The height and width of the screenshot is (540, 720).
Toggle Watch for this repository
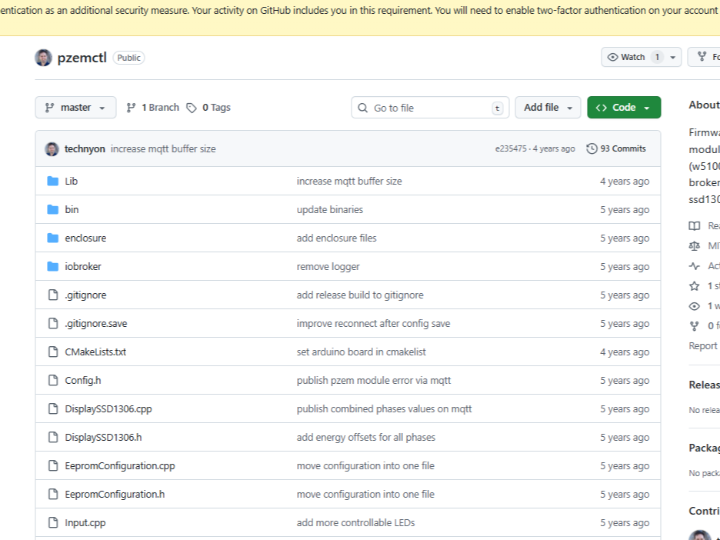tap(628, 58)
